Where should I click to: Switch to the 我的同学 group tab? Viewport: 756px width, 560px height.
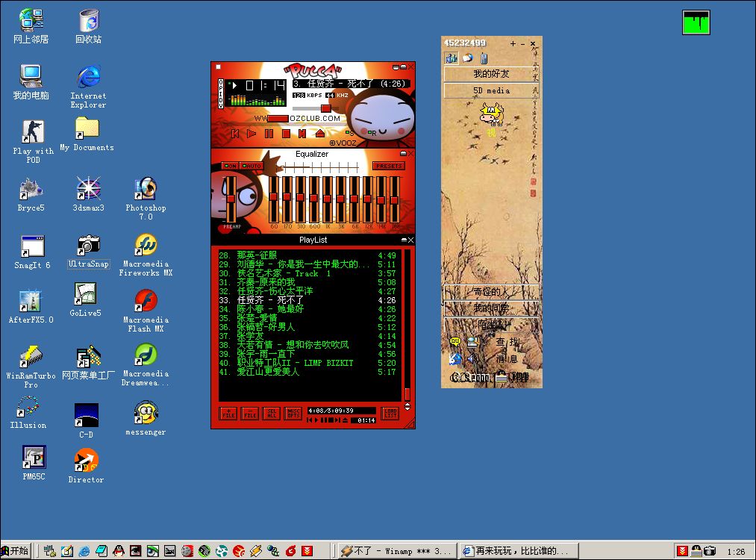(491, 308)
